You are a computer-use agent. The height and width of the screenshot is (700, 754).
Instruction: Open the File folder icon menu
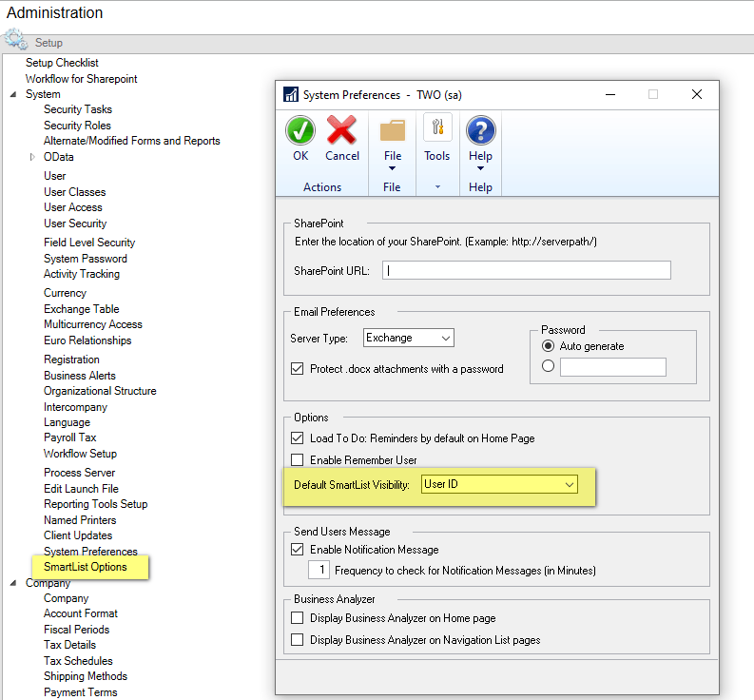click(393, 130)
